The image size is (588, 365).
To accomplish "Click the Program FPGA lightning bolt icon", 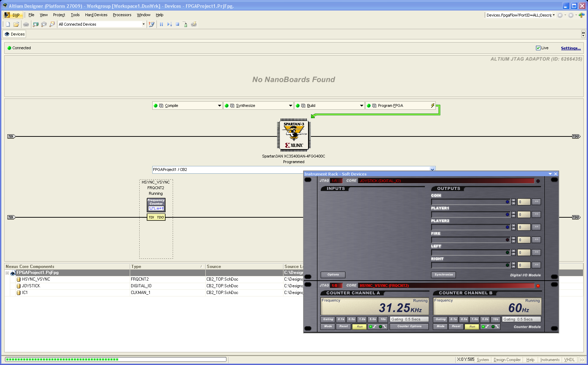I will coord(433,105).
